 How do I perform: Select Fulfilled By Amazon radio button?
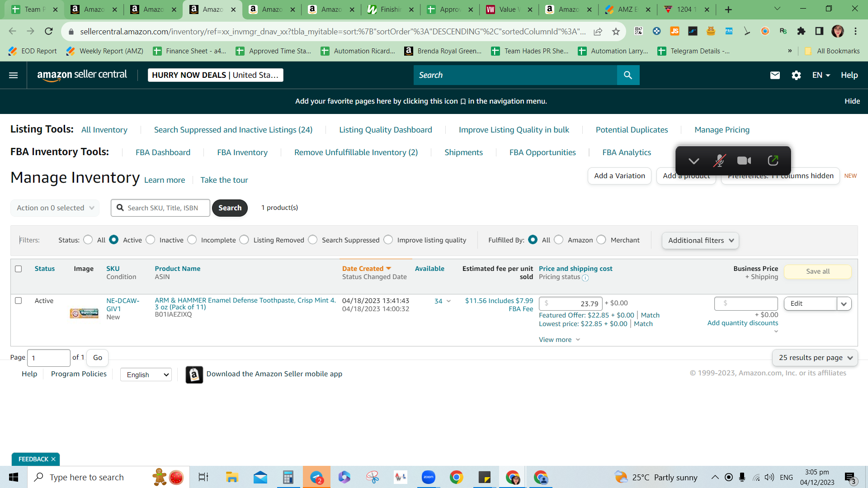click(559, 240)
